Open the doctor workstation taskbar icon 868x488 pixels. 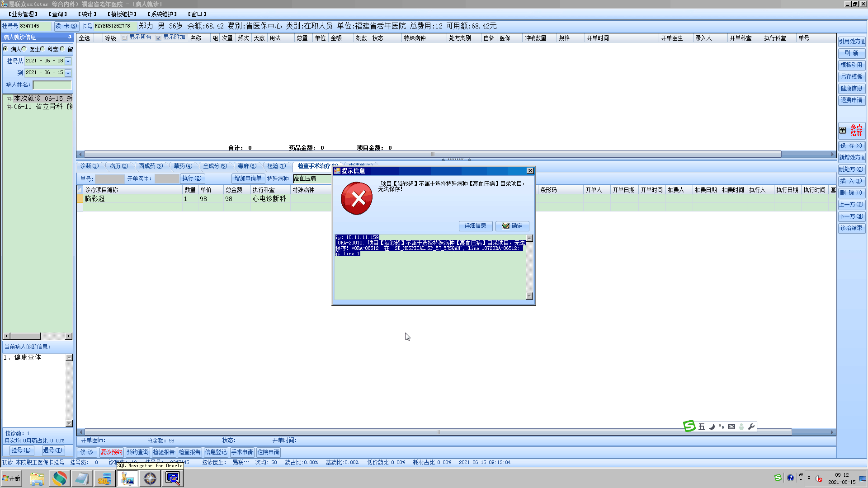pos(127,478)
